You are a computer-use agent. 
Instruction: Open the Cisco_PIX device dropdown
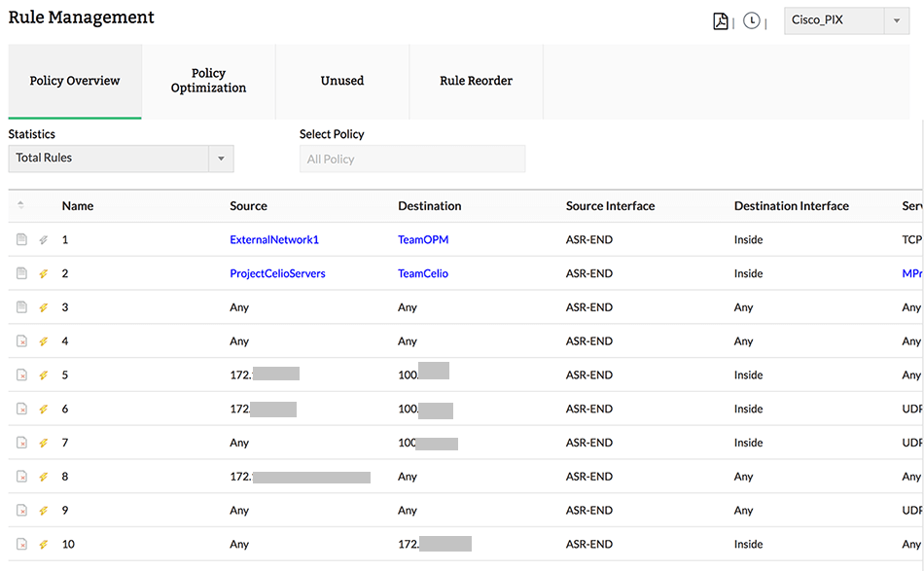point(842,20)
